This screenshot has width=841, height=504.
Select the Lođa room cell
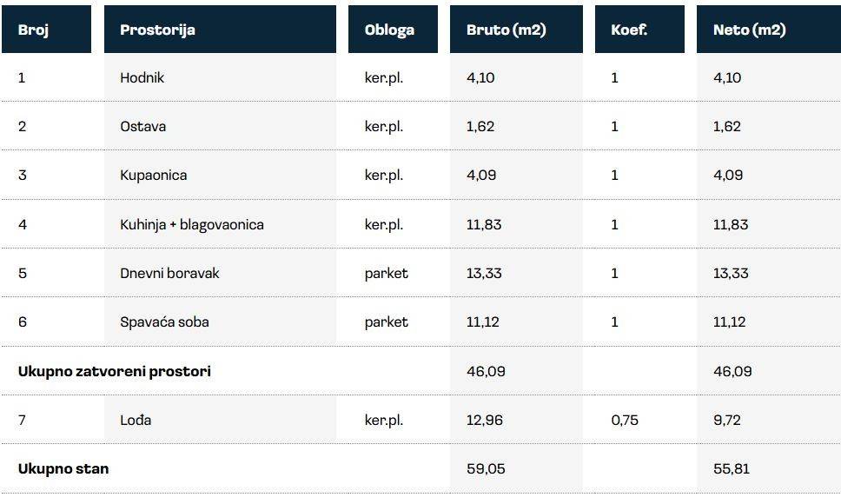pos(136,420)
